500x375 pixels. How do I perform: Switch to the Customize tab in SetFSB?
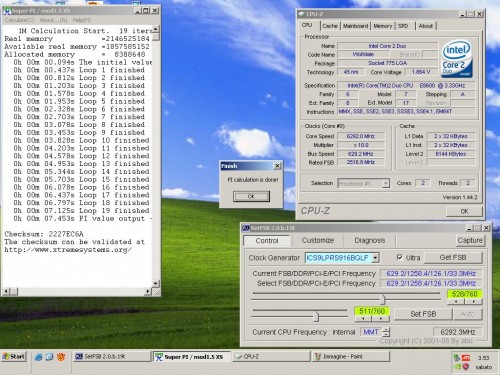coord(318,240)
